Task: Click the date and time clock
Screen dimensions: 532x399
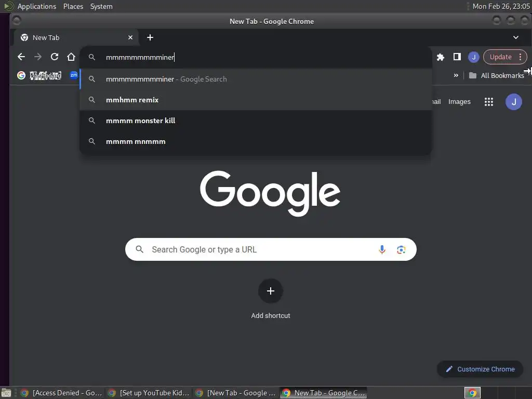Action: [x=501, y=6]
